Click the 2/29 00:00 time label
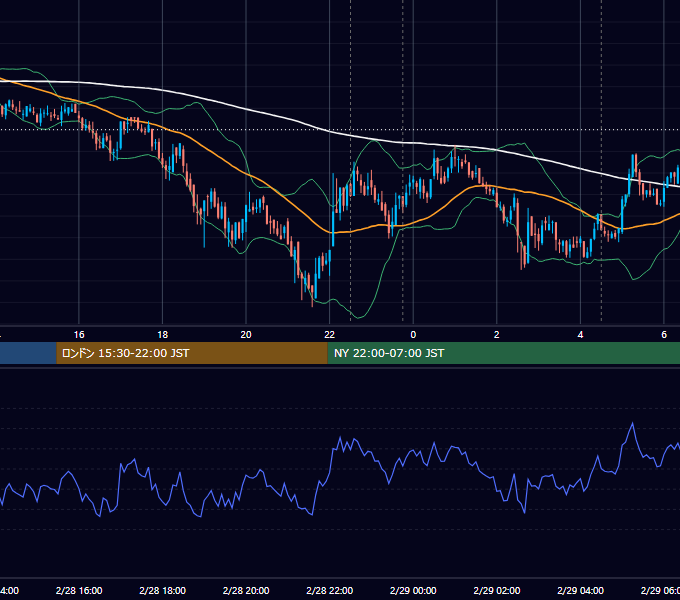 coord(413,590)
